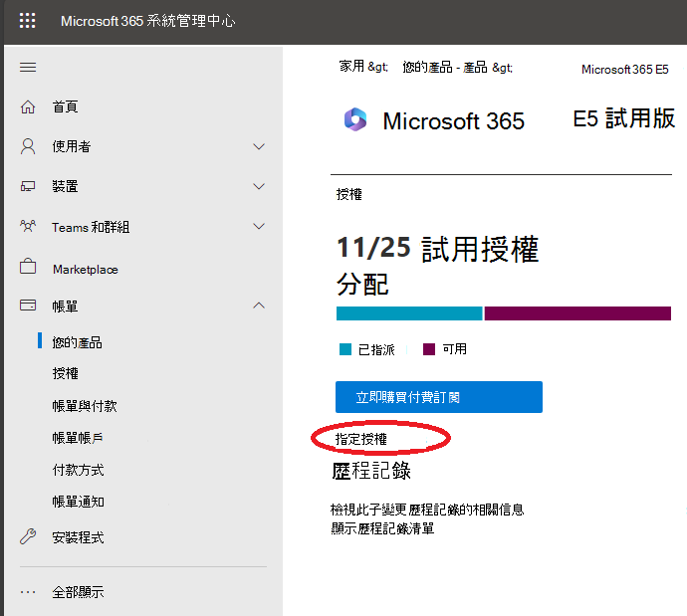Click the device icon beside 裝置
The image size is (687, 616).
click(x=28, y=186)
